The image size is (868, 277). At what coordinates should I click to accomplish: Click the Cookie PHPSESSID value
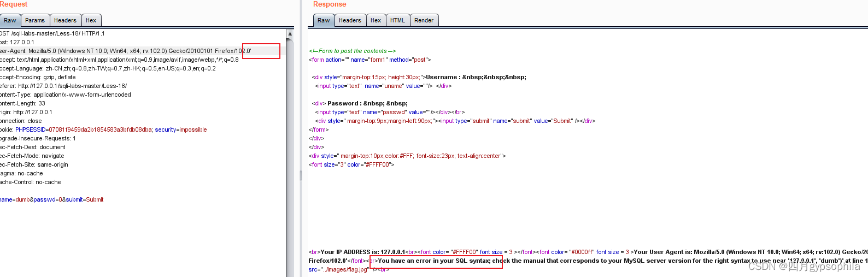tap(101, 129)
